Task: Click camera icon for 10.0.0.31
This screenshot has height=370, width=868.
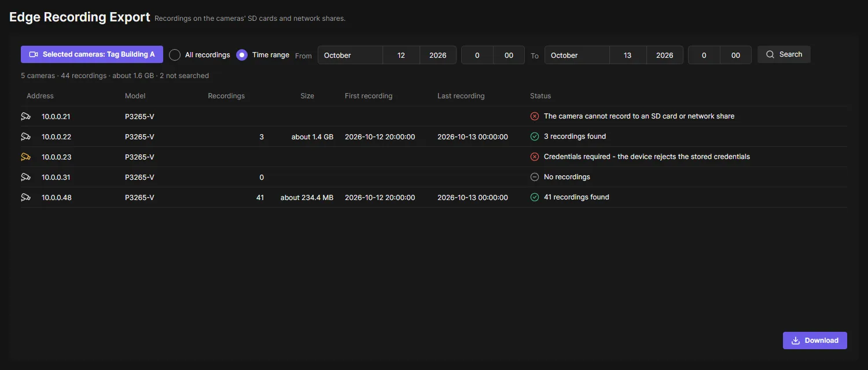Action: click(x=26, y=177)
